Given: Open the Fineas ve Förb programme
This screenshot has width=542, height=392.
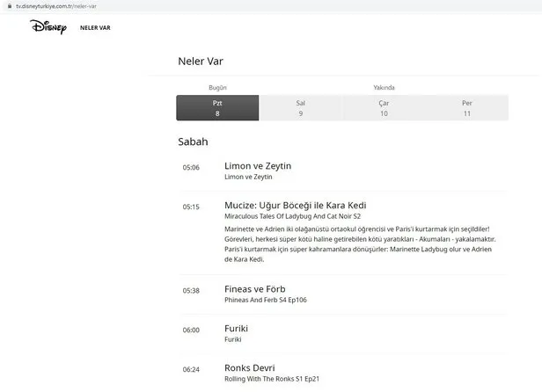Looking at the screenshot, I should (255, 289).
